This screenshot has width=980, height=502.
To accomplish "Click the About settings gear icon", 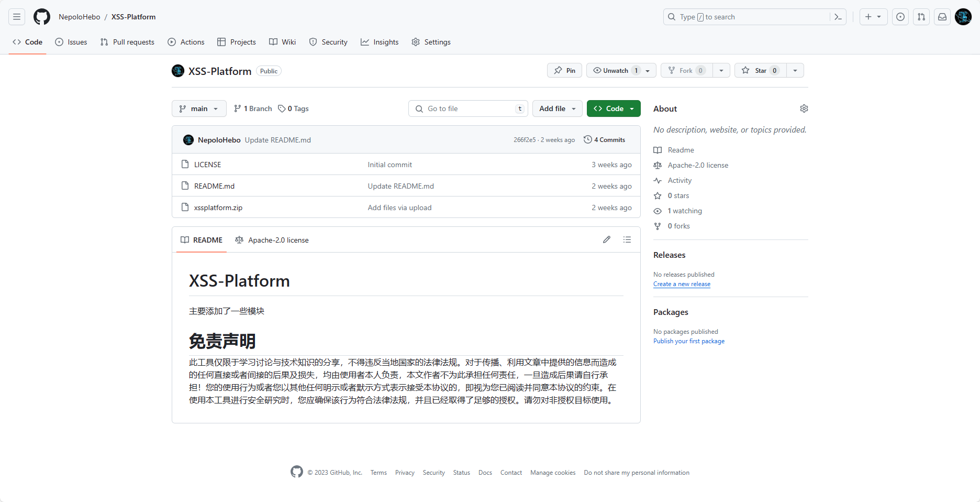I will point(804,108).
